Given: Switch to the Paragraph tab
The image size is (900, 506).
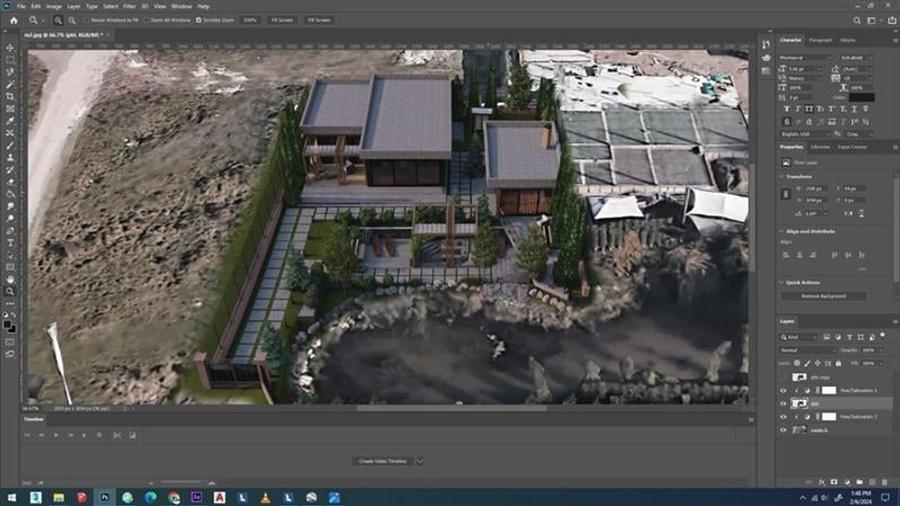Looking at the screenshot, I should tap(821, 40).
